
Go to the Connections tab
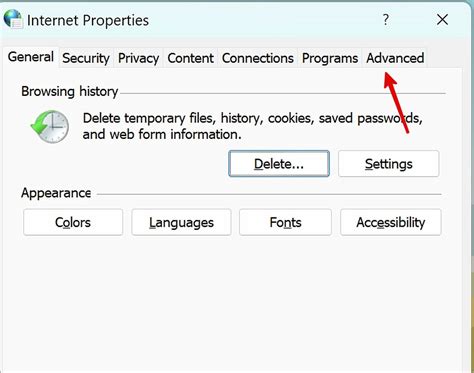click(x=258, y=58)
